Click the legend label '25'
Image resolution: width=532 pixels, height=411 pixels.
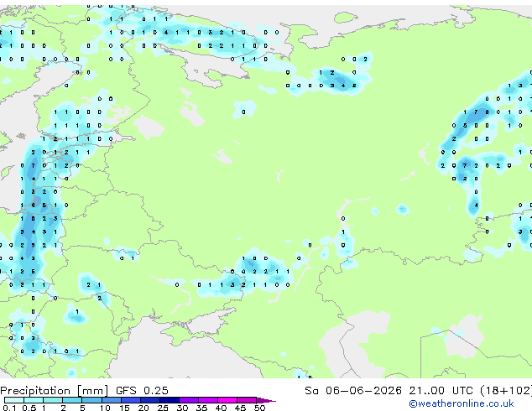163,408
